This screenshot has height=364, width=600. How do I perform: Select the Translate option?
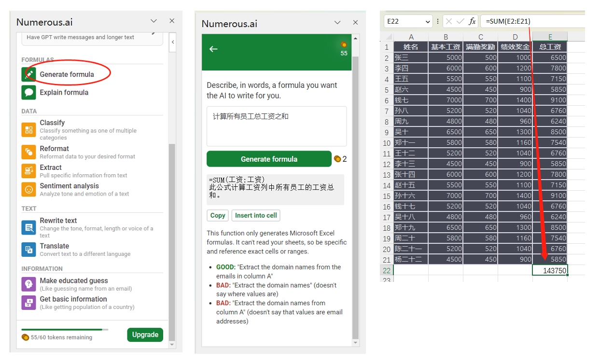click(x=54, y=246)
